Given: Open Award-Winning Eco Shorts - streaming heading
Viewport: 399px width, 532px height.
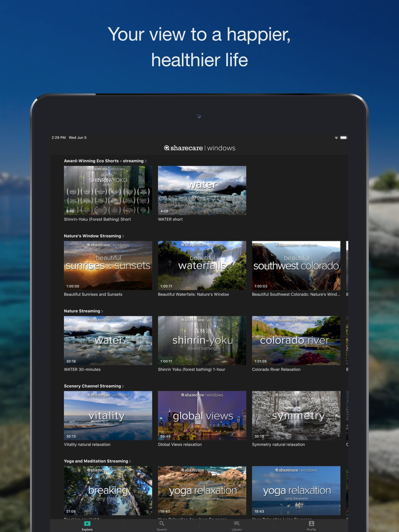Looking at the screenshot, I should [104, 161].
